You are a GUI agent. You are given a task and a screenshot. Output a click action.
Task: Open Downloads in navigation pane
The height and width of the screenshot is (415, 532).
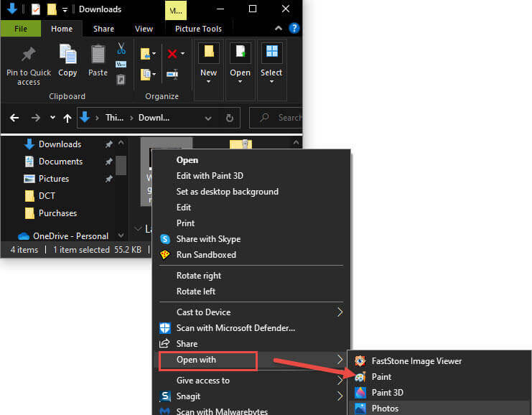(60, 144)
